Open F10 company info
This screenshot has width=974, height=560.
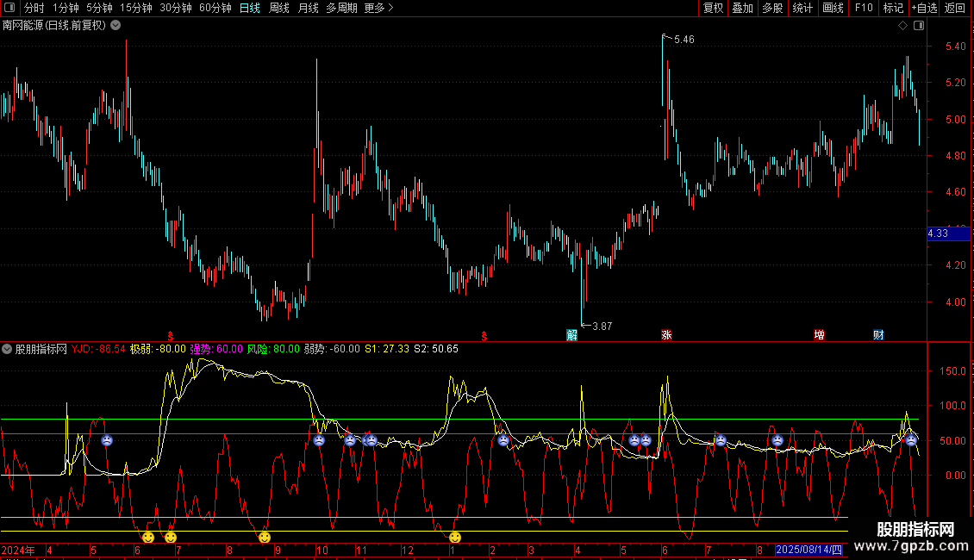tap(864, 8)
